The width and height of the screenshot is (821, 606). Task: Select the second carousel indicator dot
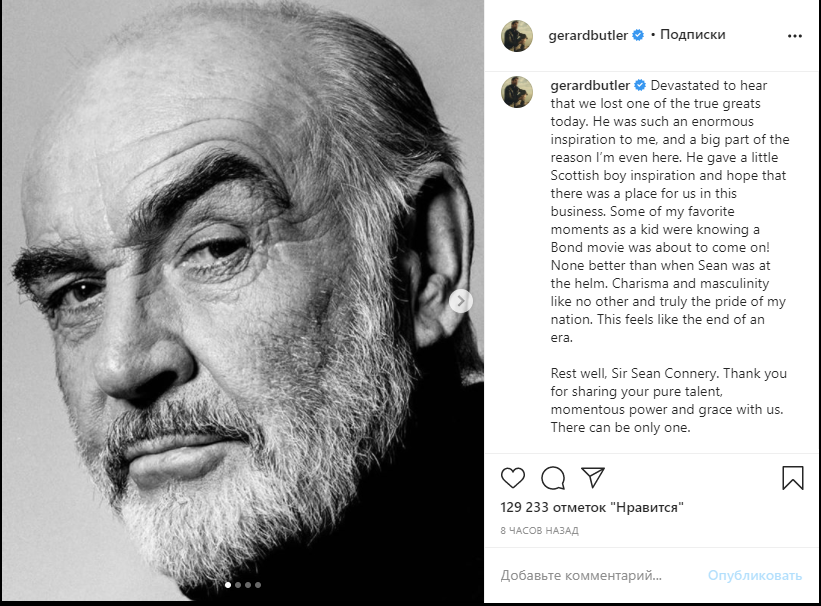click(238, 585)
